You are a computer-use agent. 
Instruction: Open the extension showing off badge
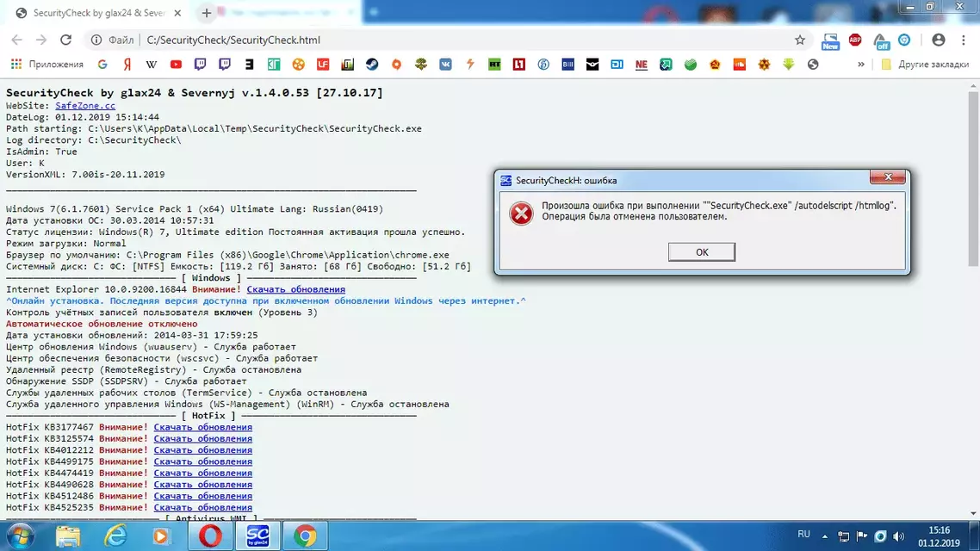tap(881, 41)
